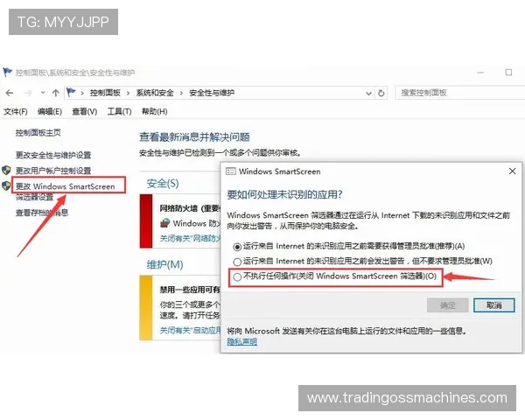
Task: Click the control panel title bar flag icon
Action: coord(7,72)
